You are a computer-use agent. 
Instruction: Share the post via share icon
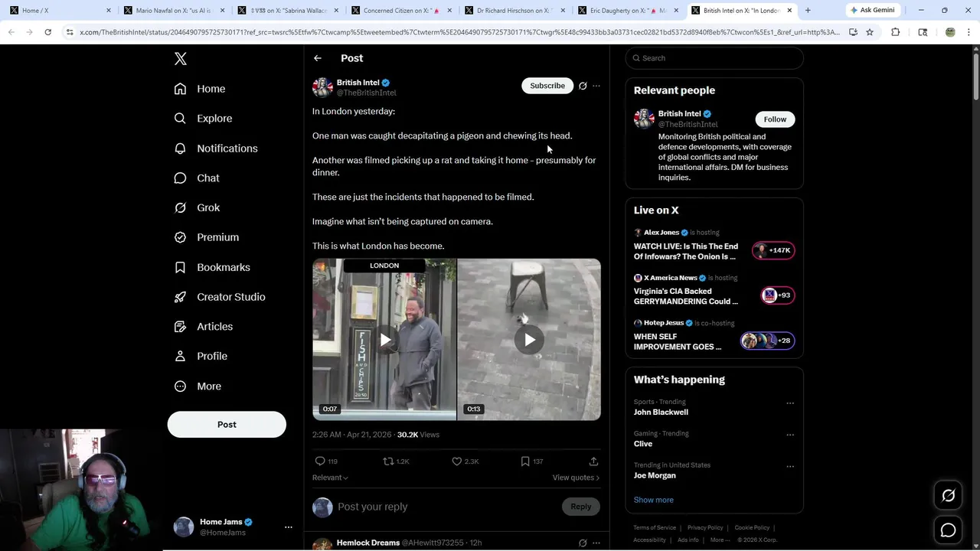click(x=593, y=461)
